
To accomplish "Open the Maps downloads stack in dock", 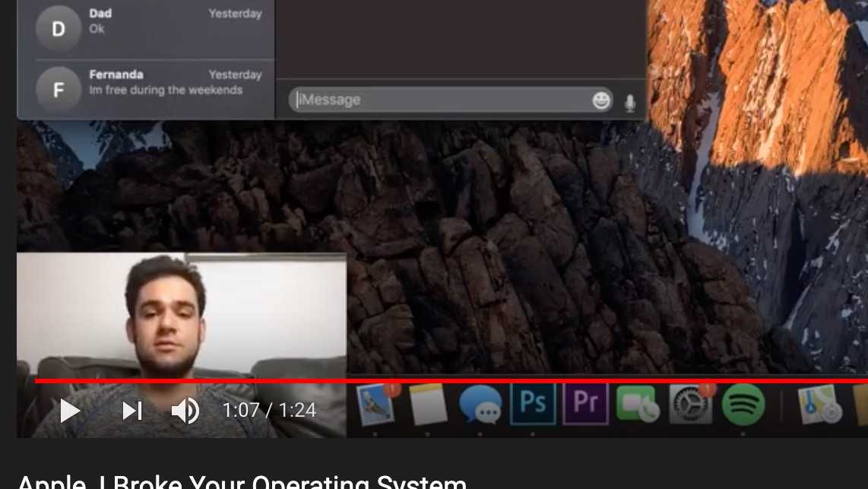I will 819,405.
